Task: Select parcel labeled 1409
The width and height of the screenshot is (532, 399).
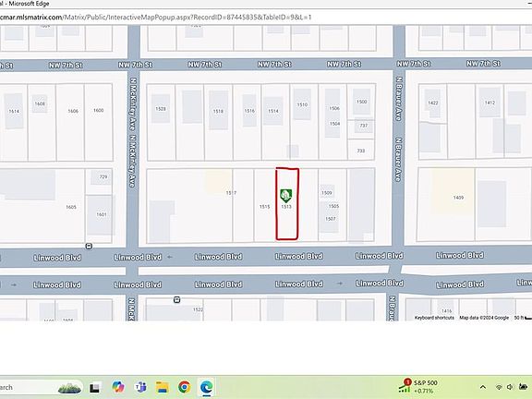Action: (x=458, y=198)
